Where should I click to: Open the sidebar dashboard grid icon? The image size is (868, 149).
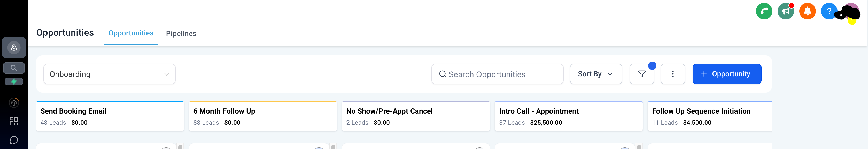click(x=14, y=121)
